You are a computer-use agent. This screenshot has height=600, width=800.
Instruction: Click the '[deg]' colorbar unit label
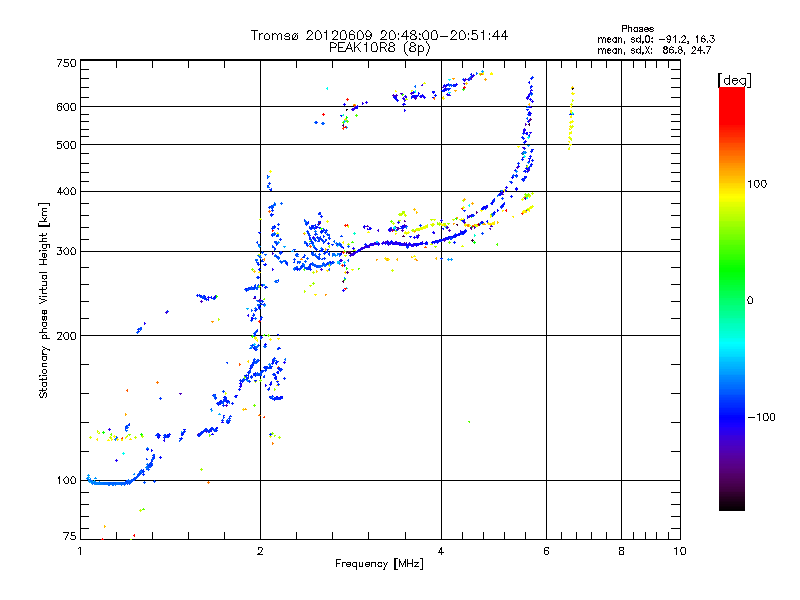tap(734, 80)
